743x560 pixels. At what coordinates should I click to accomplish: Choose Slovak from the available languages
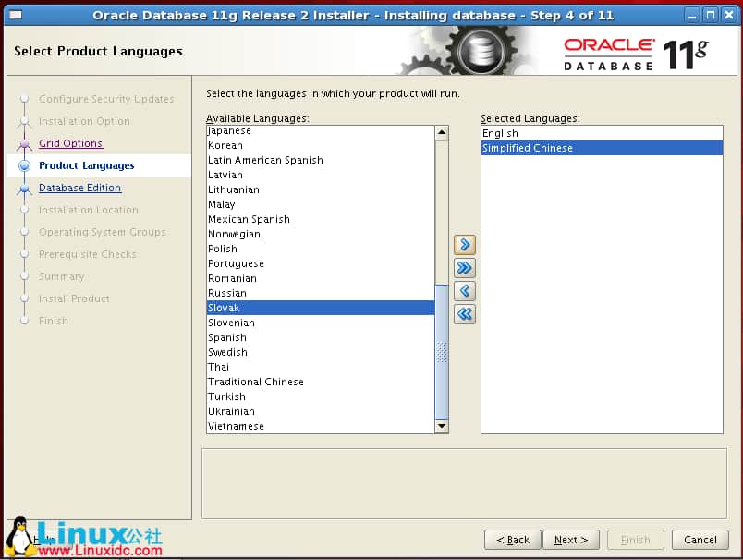tap(225, 308)
